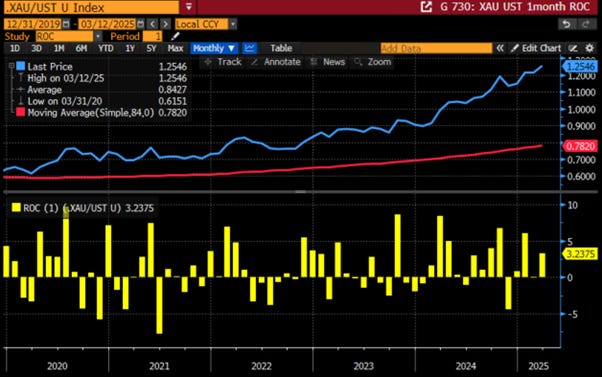The width and height of the screenshot is (602, 377).
Task: Open calendar picker for end date 03/12/2025
Action: 141,24
